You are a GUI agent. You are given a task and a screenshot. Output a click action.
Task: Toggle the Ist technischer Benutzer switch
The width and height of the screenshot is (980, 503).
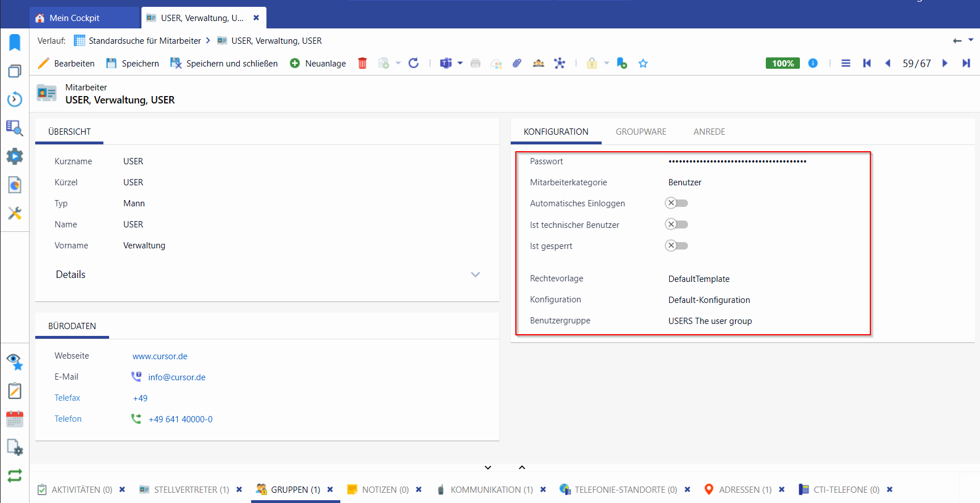(677, 225)
